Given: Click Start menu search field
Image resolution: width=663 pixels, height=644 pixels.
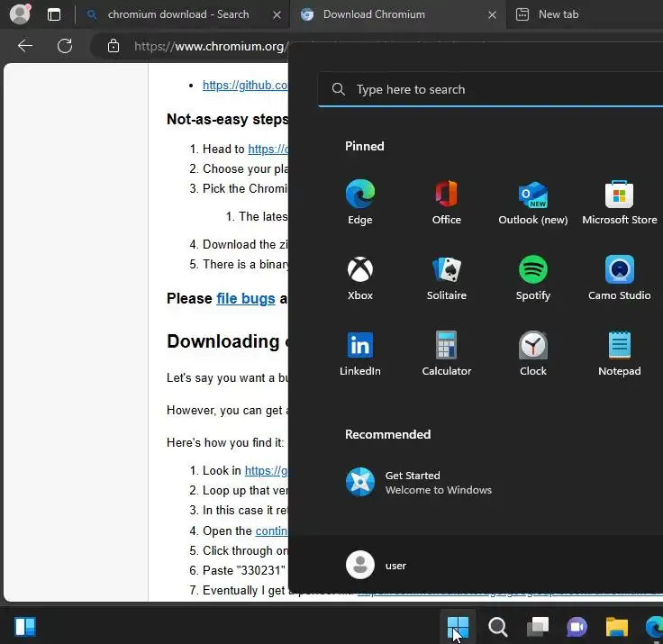Looking at the screenshot, I should coord(490,90).
